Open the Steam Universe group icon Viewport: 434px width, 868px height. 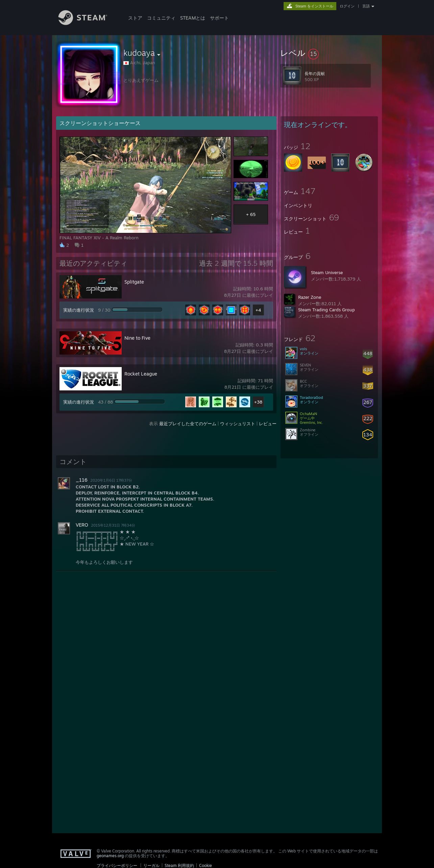295,277
